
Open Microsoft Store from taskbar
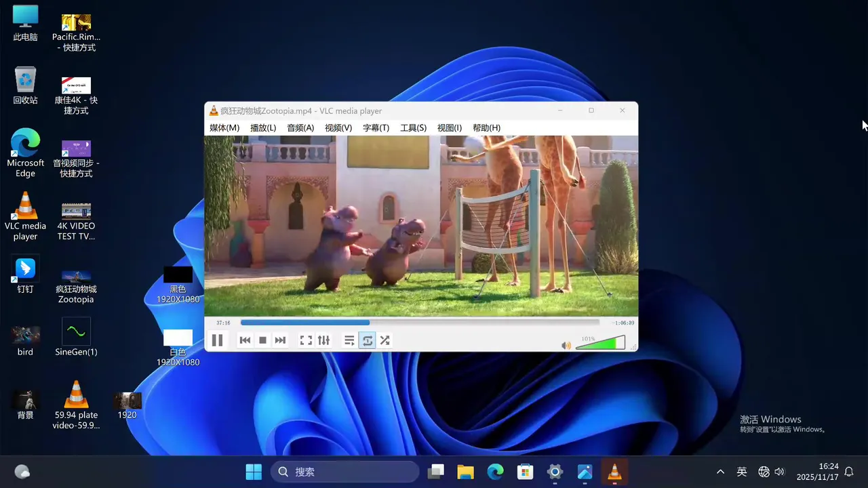tap(525, 472)
